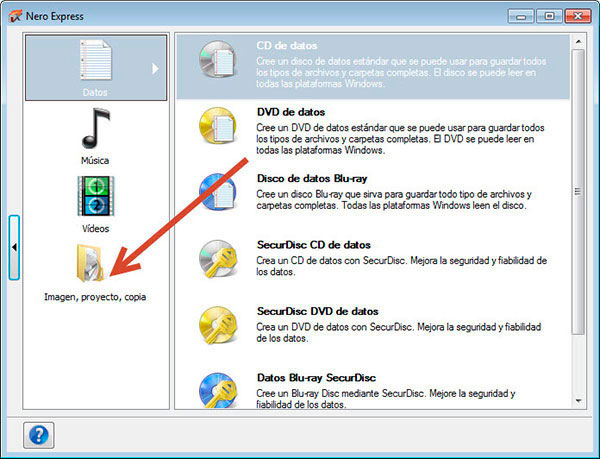Choose the SecurDisc CD de datos title
This screenshot has height=459, width=600.
314,245
